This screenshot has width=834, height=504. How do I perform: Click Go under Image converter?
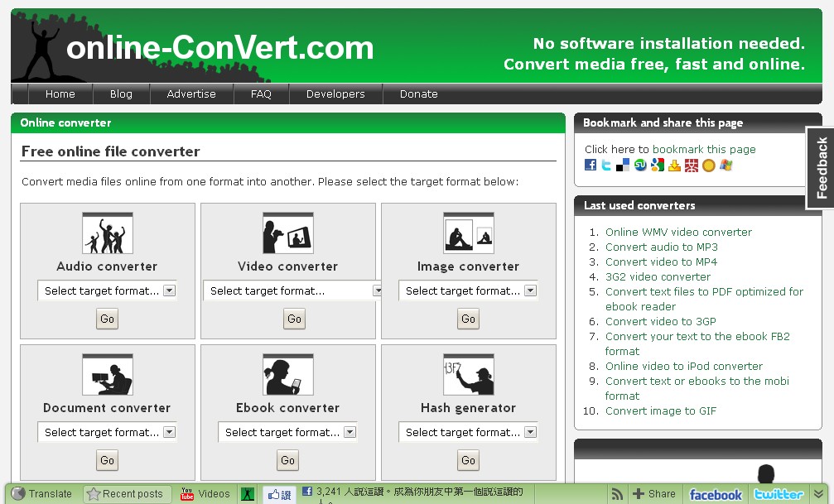pos(469,319)
